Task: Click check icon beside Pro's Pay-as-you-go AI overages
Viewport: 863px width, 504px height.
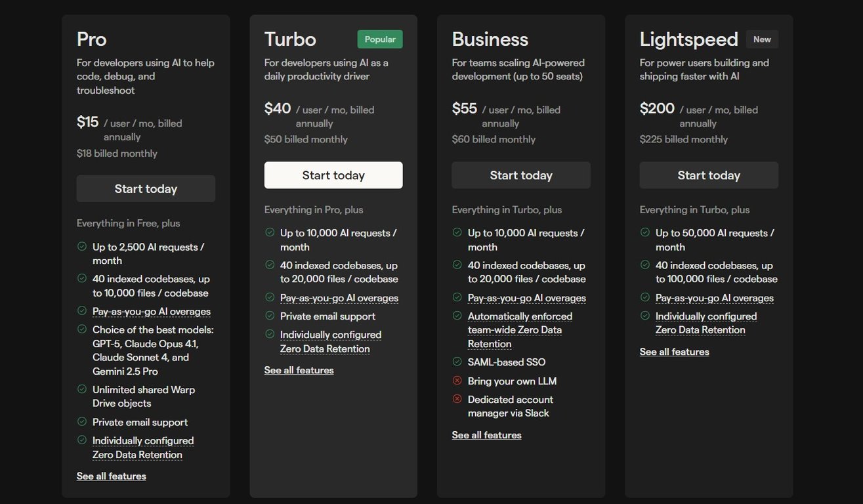Action: 82,311
